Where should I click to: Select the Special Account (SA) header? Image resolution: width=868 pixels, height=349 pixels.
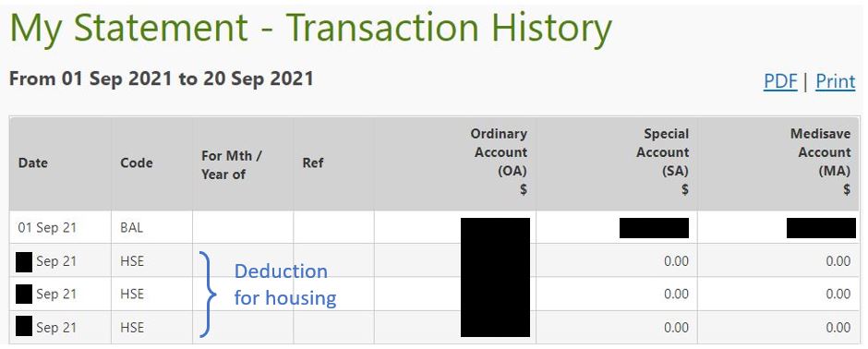tap(663, 162)
